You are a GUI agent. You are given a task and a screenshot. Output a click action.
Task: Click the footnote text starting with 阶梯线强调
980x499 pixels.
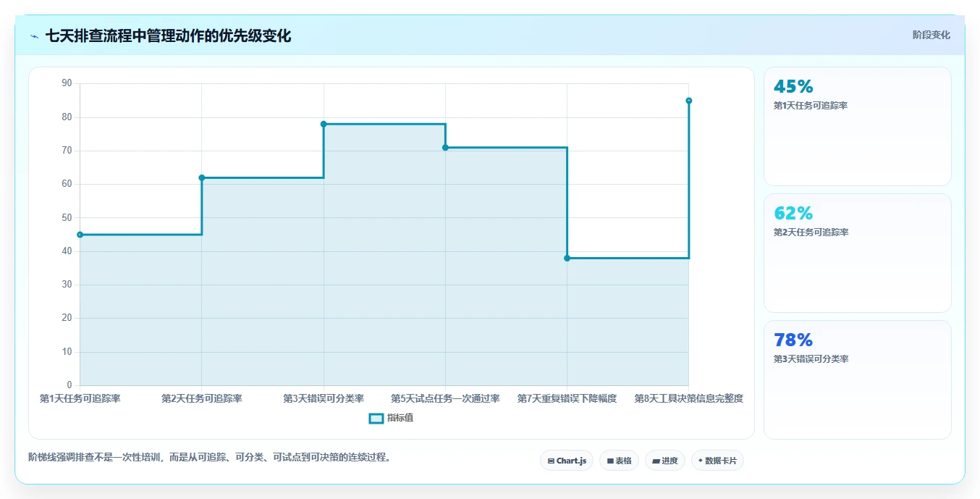pyautogui.click(x=209, y=457)
